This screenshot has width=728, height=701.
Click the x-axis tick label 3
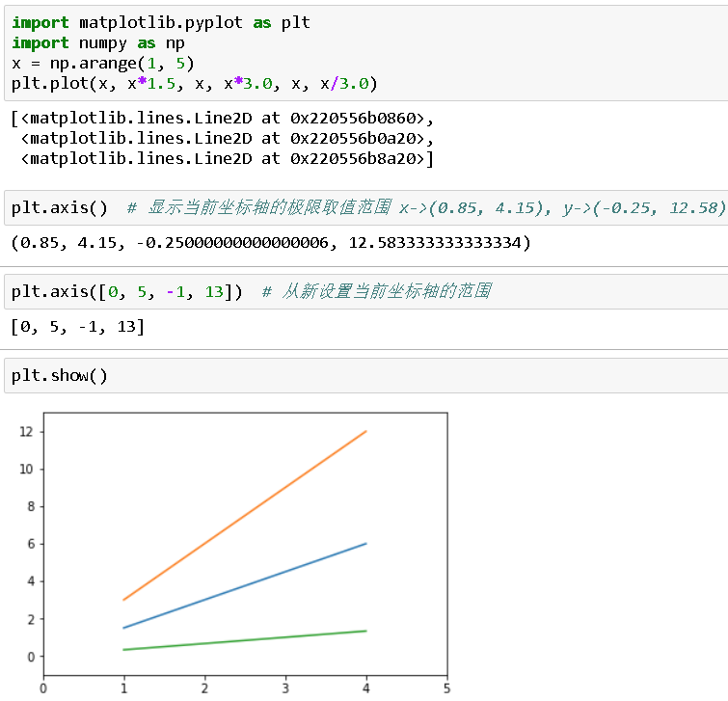pyautogui.click(x=285, y=688)
